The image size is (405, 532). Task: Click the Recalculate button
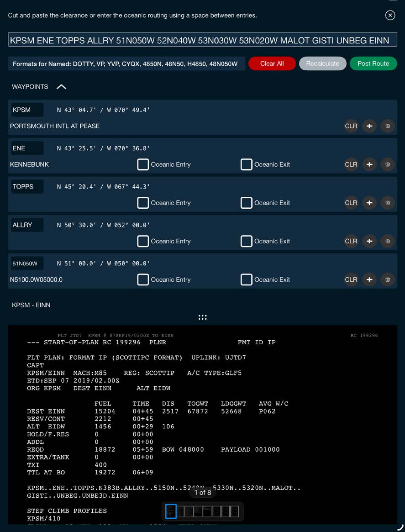[322, 63]
